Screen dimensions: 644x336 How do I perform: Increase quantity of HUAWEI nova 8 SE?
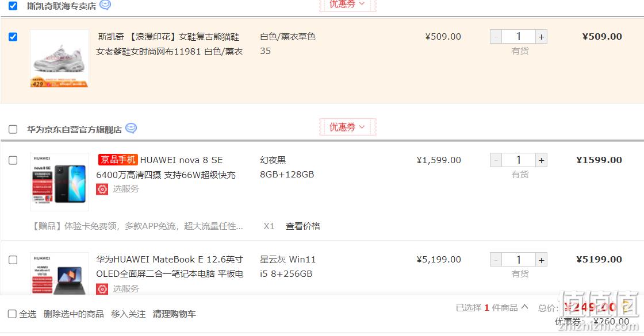pos(541,160)
